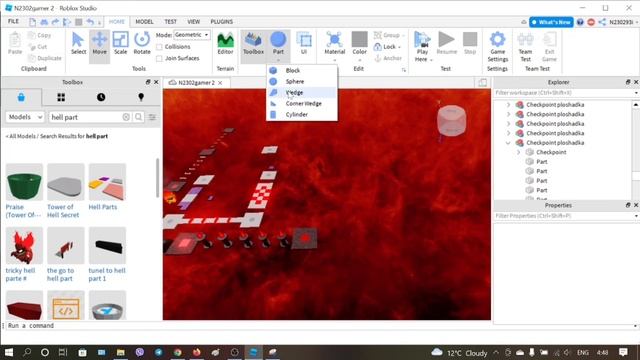The width and height of the screenshot is (640, 360).
Task: Open the Recent clock tab in Toolbox
Action: tap(101, 97)
